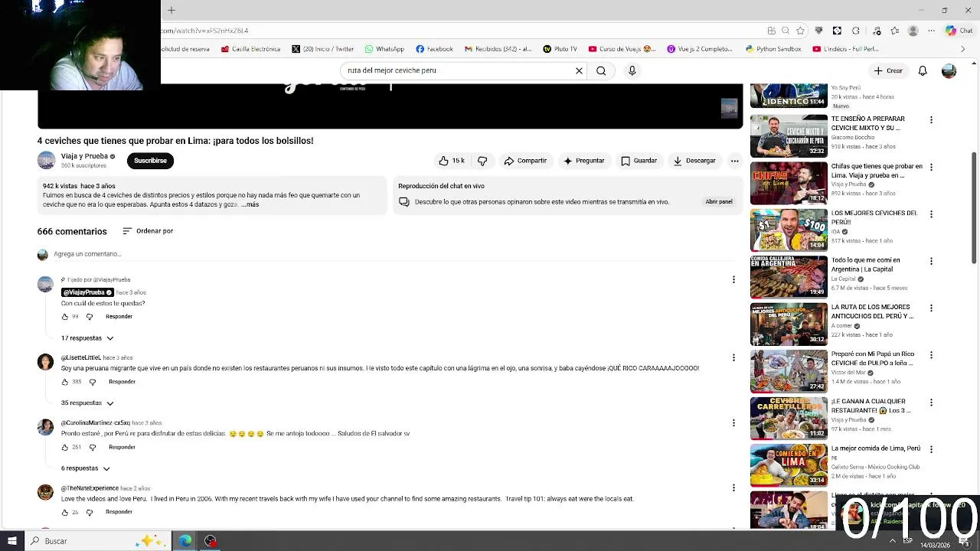Open Edge Copilot Chat button
This screenshot has height=551, width=980.
coord(959,31)
